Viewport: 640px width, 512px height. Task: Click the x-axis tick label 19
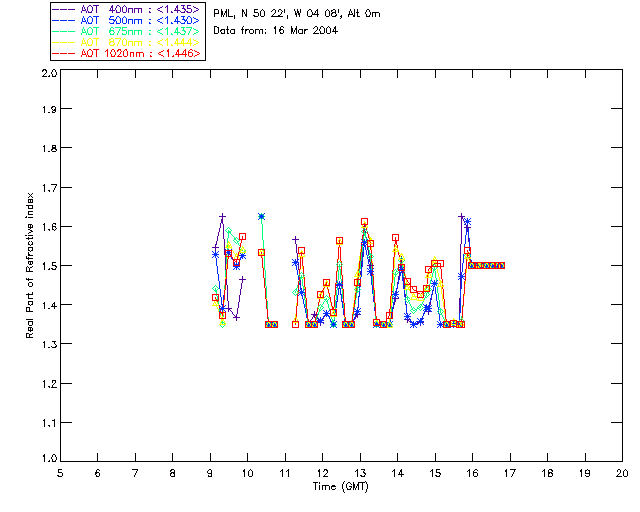click(585, 473)
